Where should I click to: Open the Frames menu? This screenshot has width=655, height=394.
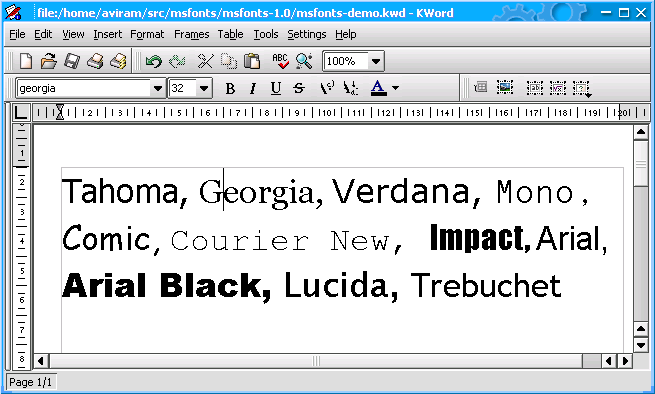point(191,34)
